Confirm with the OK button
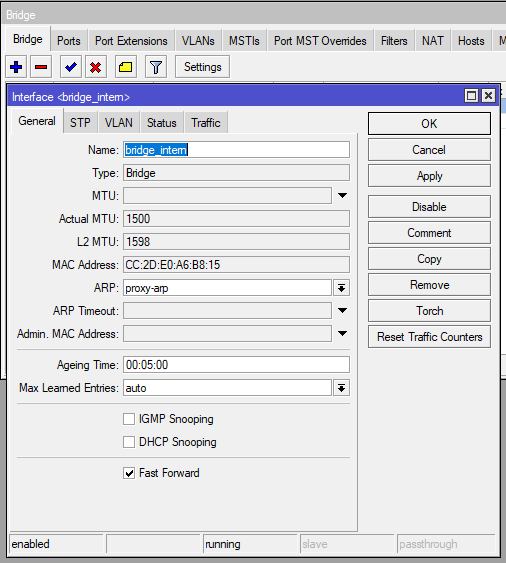The width and height of the screenshot is (506, 563). pyautogui.click(x=429, y=124)
